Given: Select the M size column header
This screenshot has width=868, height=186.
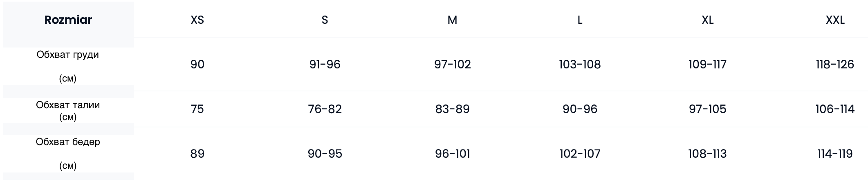Looking at the screenshot, I should [452, 20].
